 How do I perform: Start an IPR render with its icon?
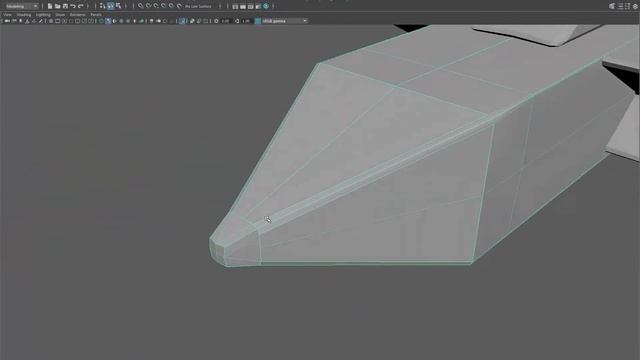pyautogui.click(x=250, y=7)
